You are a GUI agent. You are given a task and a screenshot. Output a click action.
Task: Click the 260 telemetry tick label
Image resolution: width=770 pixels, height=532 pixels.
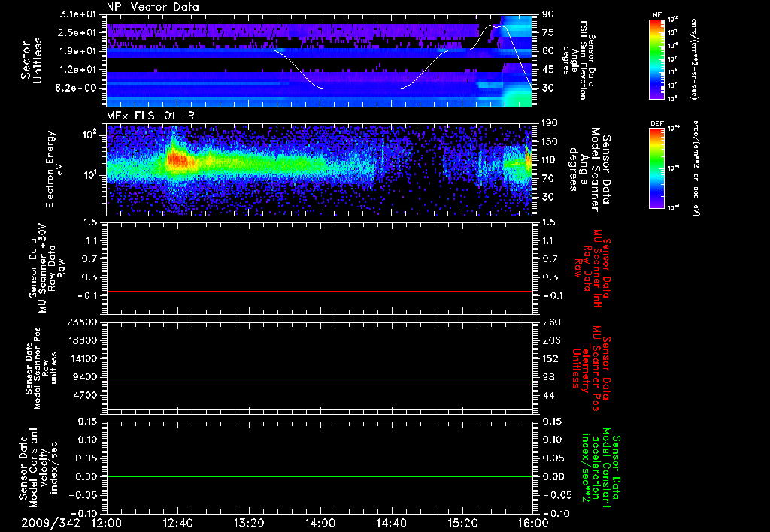[550, 322]
